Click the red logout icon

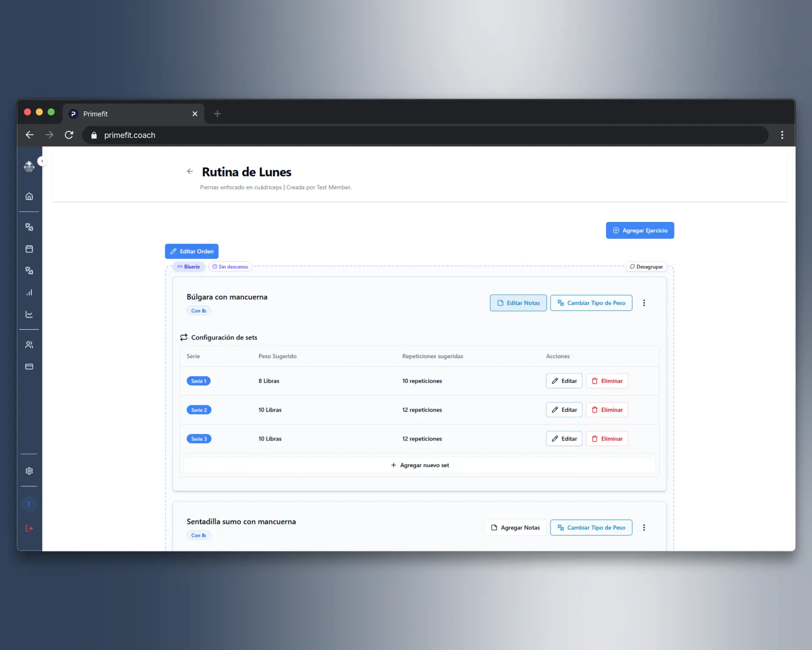click(x=29, y=528)
